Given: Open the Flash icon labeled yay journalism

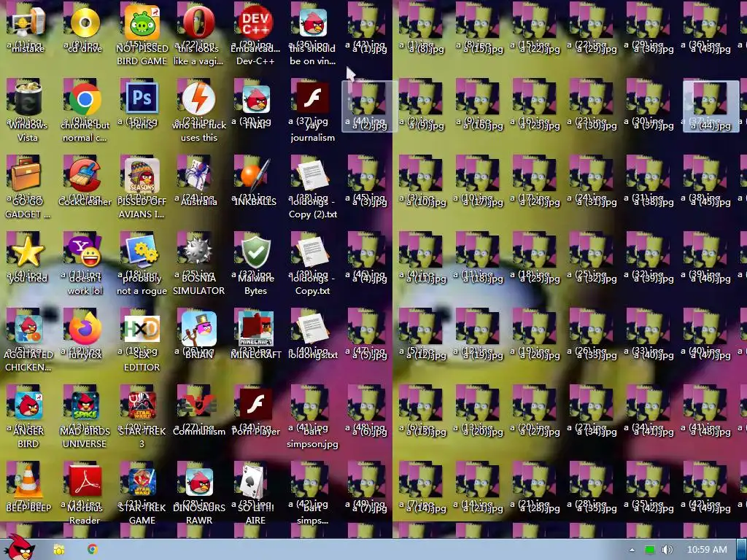Looking at the screenshot, I should point(312,98).
